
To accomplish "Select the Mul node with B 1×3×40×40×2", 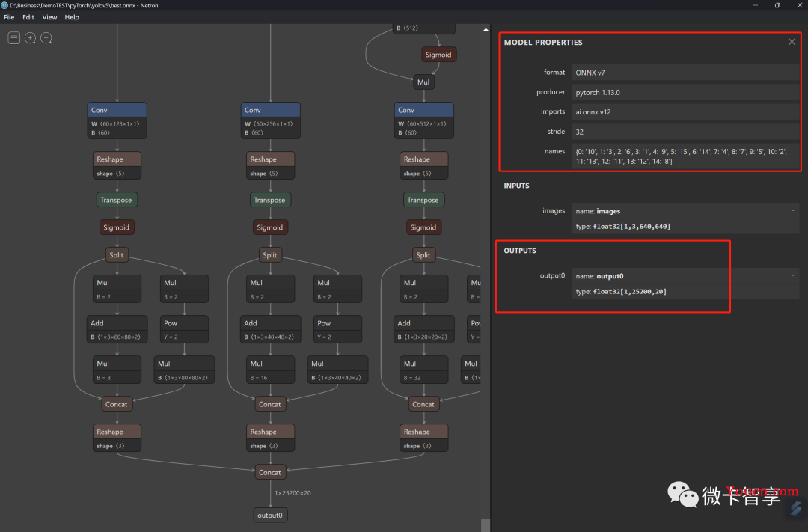I will (337, 370).
